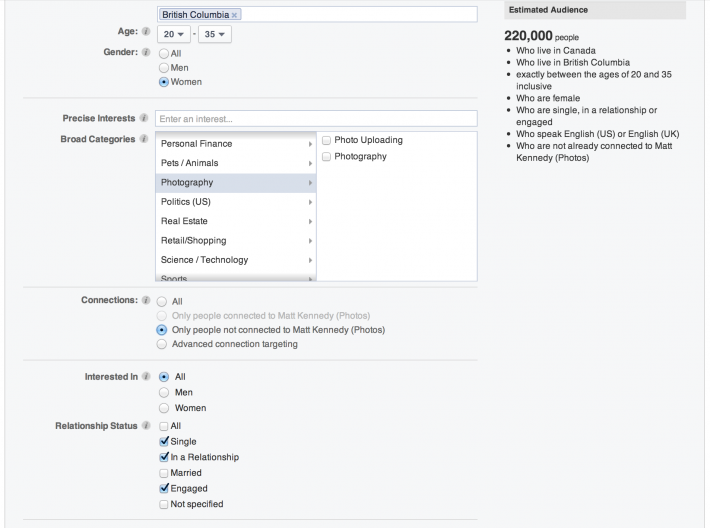Select All under Interested In
Screen dimensions: 710x528
click(x=164, y=377)
